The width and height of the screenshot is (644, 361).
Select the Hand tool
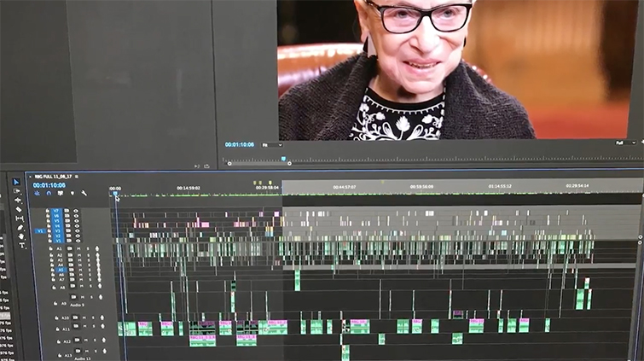21,236
